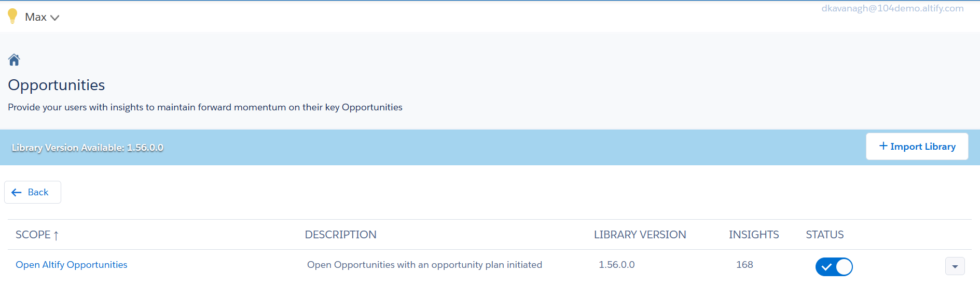Viewport: 980px width, 286px height.
Task: Select the 168 insights count cell
Action: (744, 265)
